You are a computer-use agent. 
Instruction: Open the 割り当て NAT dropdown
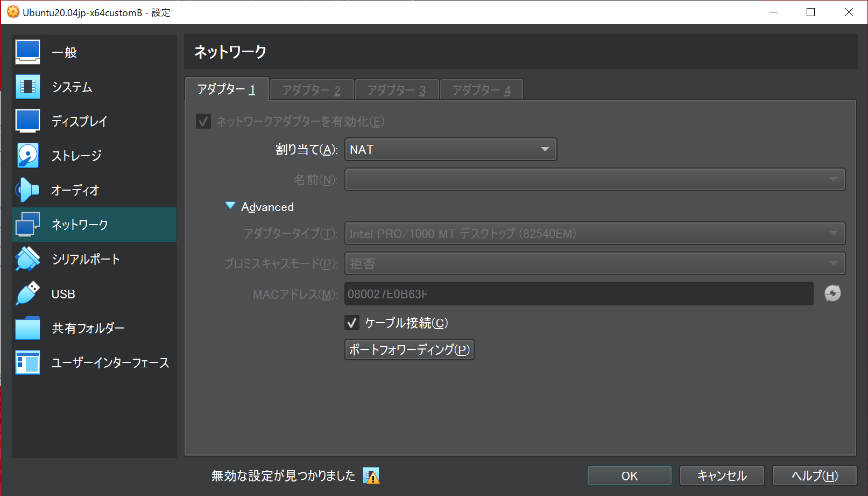click(450, 149)
